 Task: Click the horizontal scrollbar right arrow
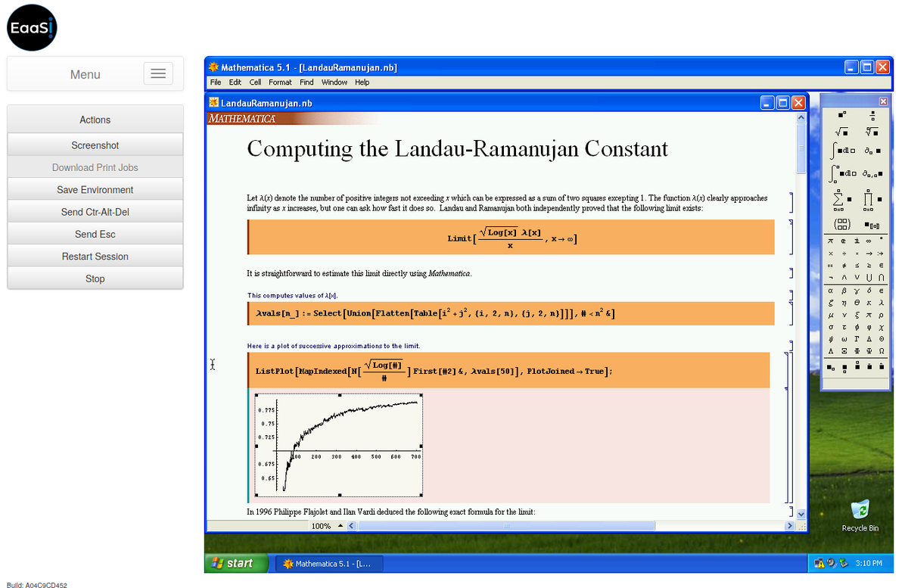[790, 526]
